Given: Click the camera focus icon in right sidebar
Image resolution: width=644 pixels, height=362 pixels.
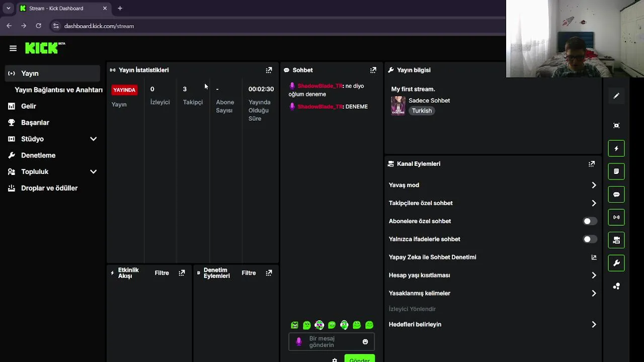Looking at the screenshot, I should click(616, 125).
